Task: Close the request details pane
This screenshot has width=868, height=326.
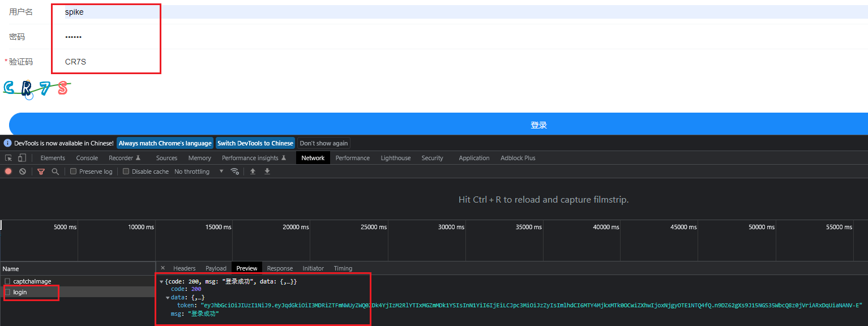Action: (163, 268)
